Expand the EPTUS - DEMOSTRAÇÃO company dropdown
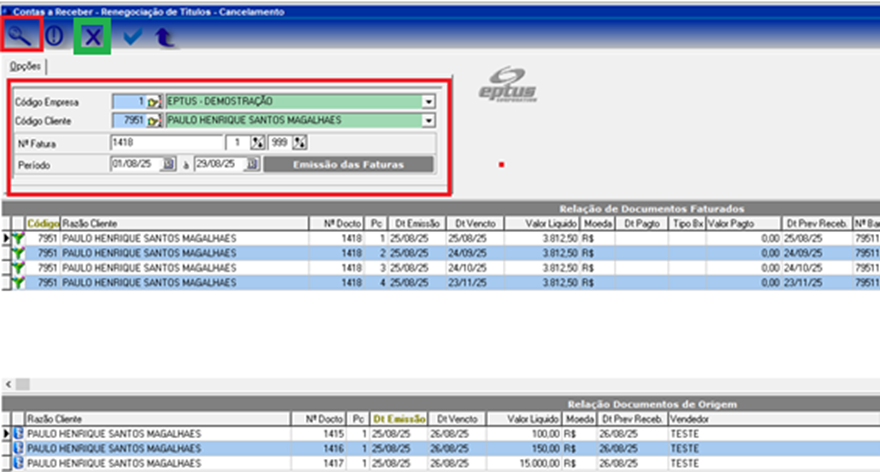 click(x=428, y=102)
